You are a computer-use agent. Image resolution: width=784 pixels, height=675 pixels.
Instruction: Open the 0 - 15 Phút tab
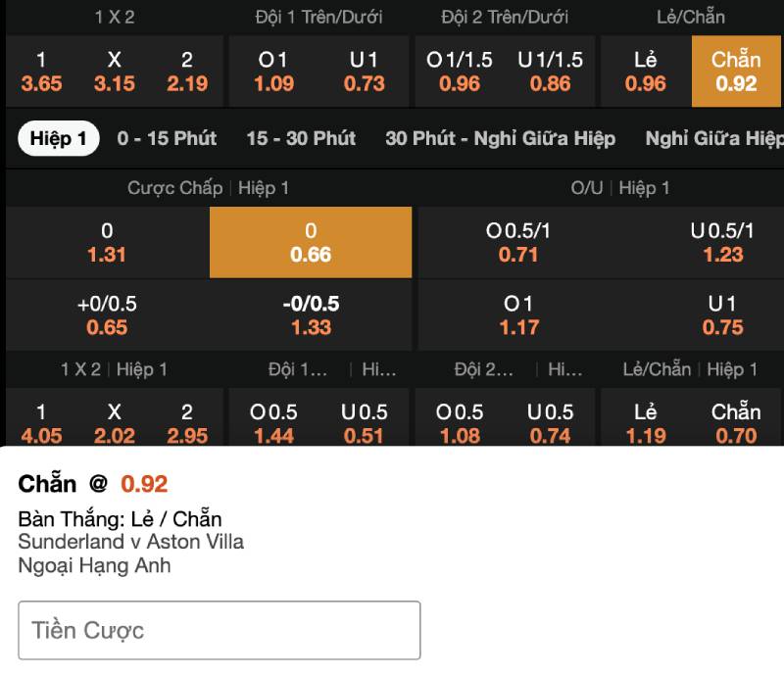coord(167,139)
